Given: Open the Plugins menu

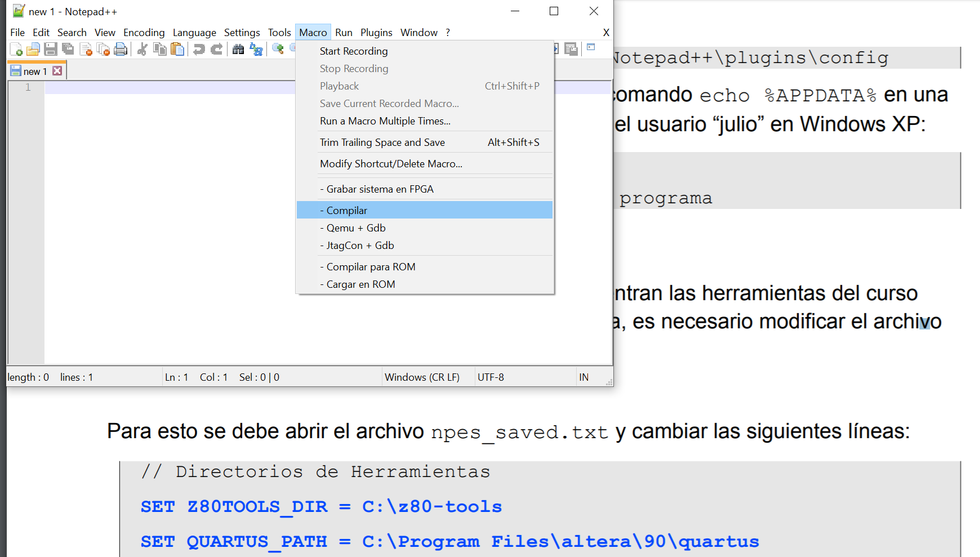Looking at the screenshot, I should click(x=376, y=32).
